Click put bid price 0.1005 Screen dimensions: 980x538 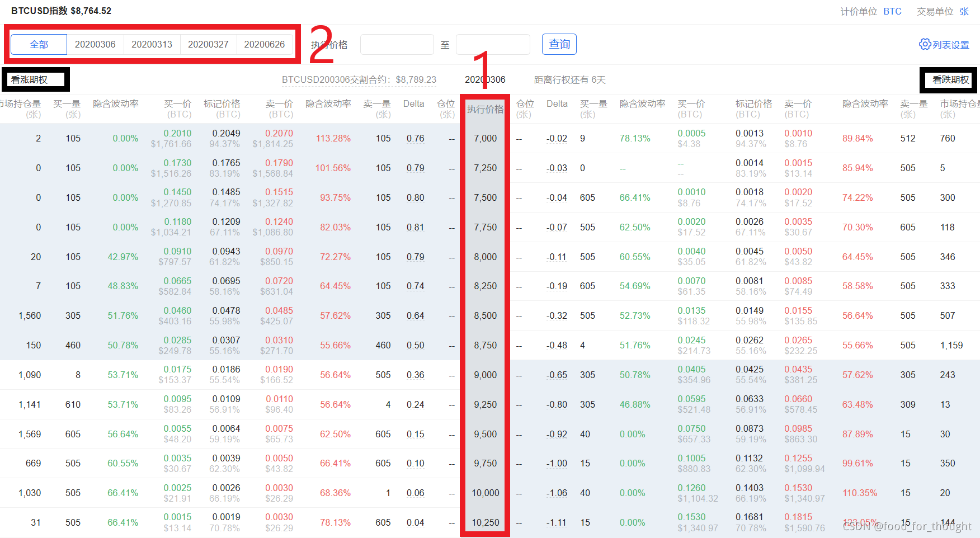[x=692, y=458]
